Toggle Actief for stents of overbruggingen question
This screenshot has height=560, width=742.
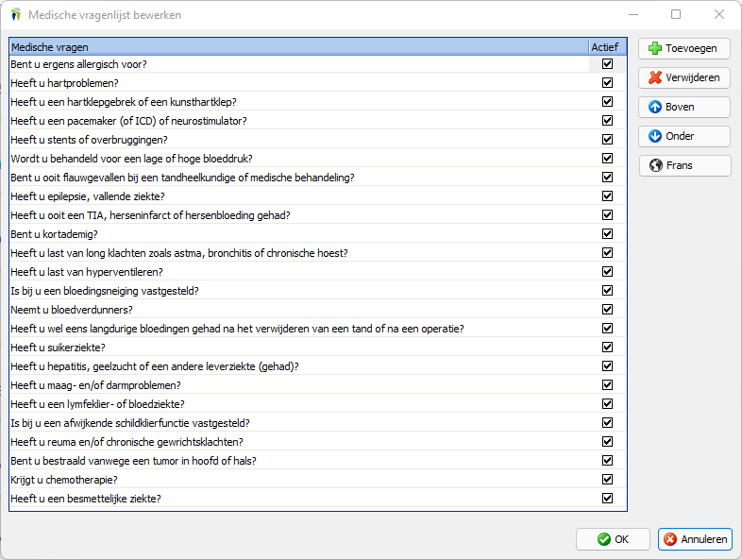tap(608, 140)
